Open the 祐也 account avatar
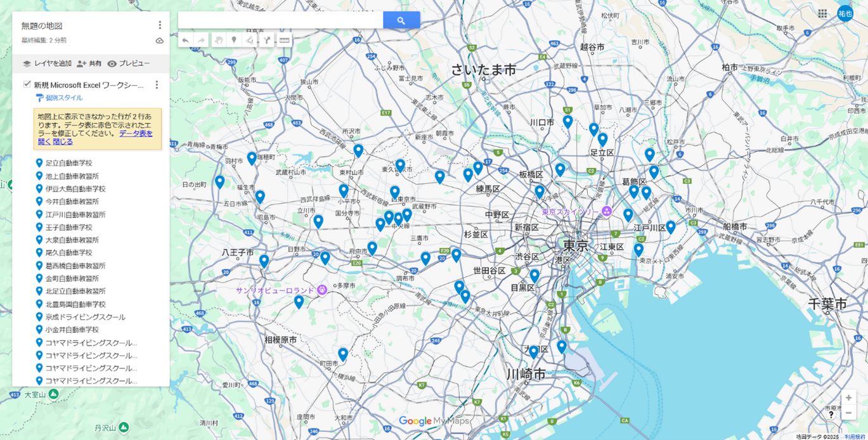Viewport: 868px width, 440px height. (845, 13)
